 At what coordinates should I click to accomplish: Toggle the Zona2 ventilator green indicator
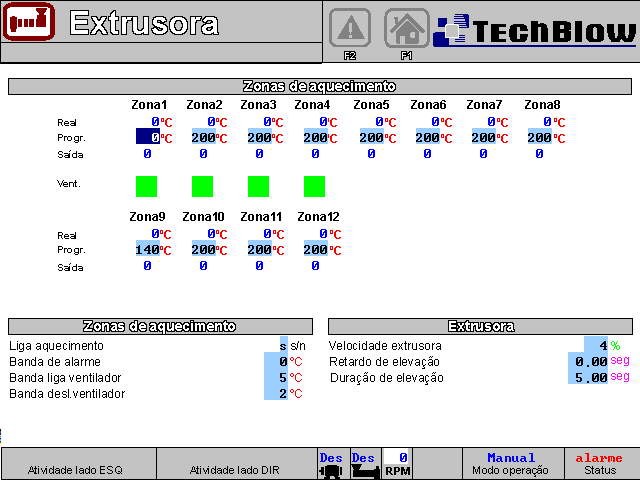(x=203, y=186)
